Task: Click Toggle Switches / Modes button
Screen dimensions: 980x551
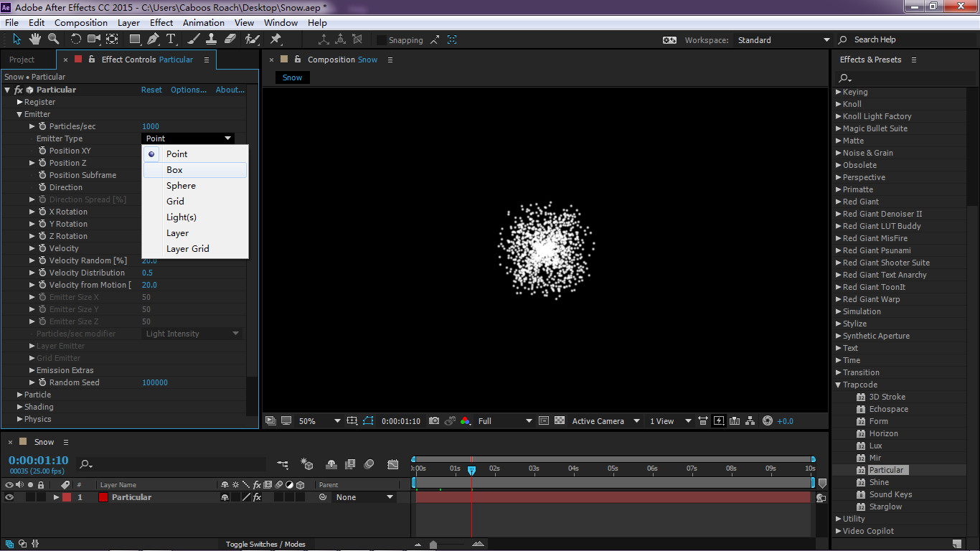Action: pos(265,545)
